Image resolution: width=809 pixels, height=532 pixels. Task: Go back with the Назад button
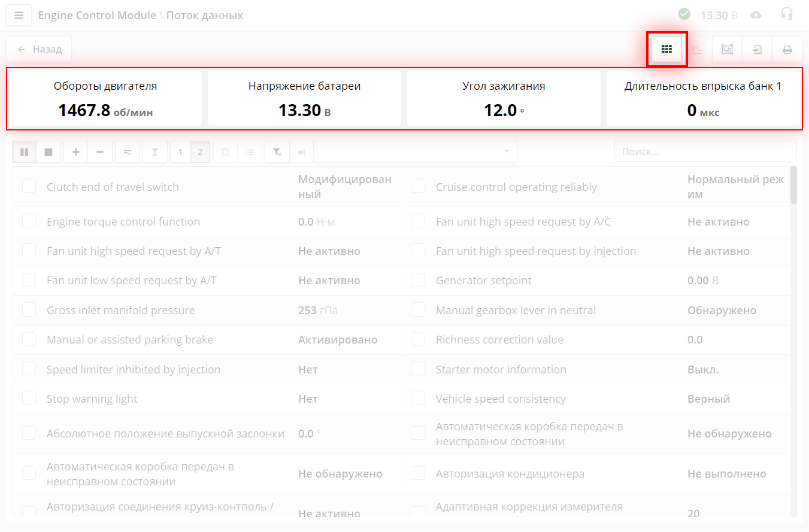point(39,50)
